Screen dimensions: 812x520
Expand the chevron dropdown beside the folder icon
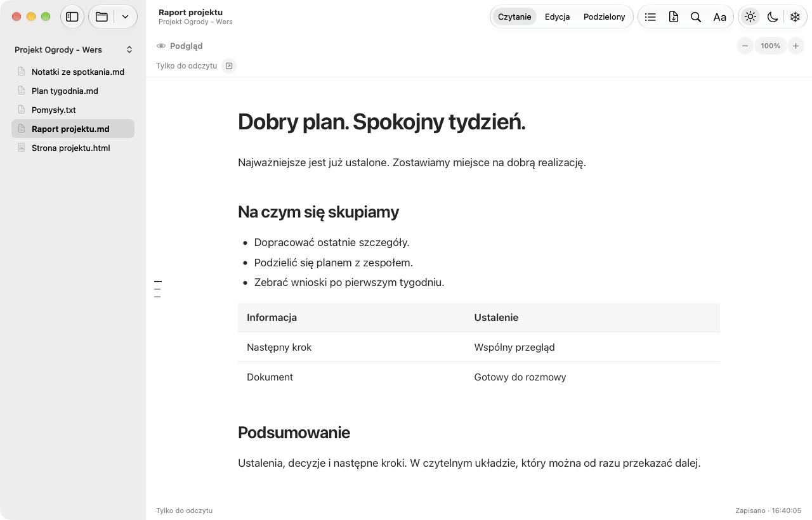coord(125,17)
